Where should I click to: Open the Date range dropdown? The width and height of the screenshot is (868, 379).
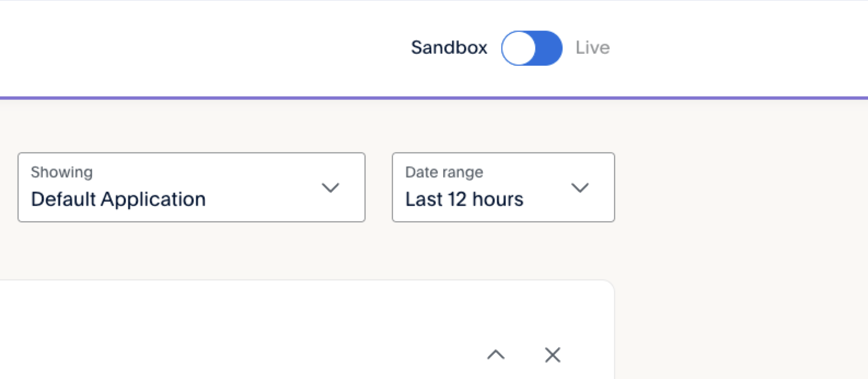point(503,187)
